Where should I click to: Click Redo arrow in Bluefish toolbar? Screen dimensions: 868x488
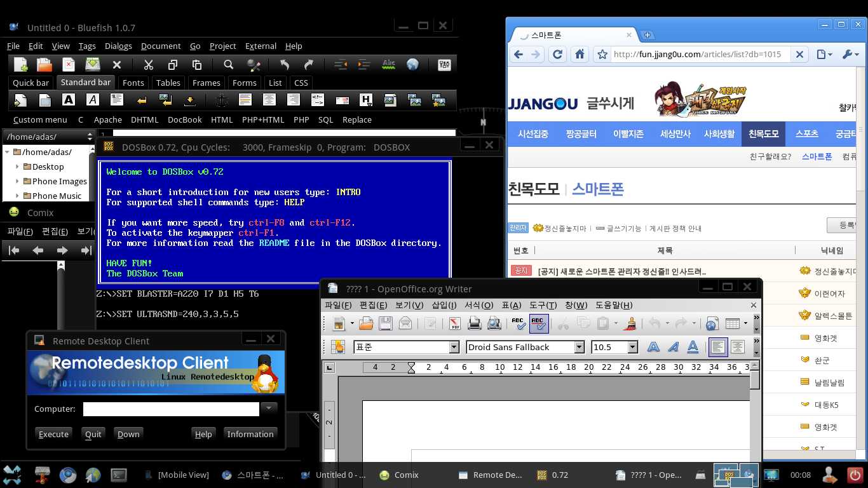click(309, 64)
